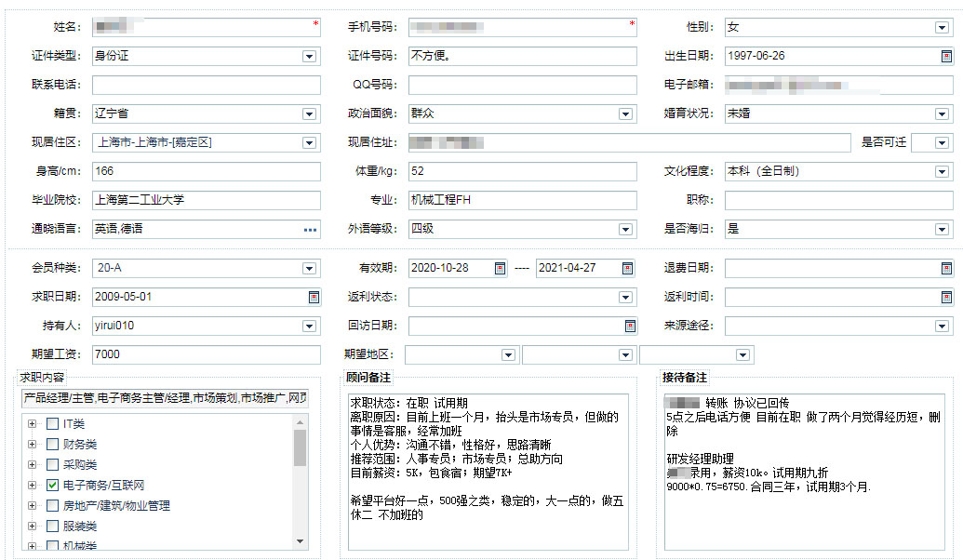Click the ellipsis button in 通晓语言 field

point(310,230)
